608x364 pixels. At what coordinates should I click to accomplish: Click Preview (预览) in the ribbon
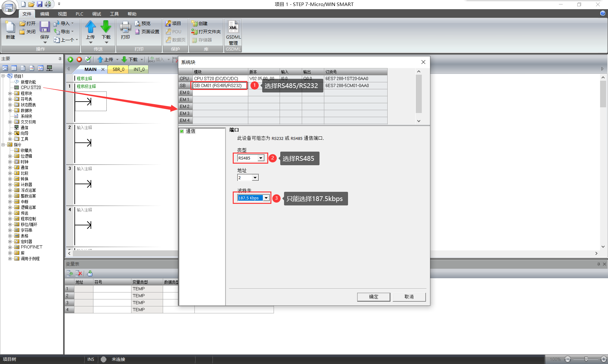142,23
